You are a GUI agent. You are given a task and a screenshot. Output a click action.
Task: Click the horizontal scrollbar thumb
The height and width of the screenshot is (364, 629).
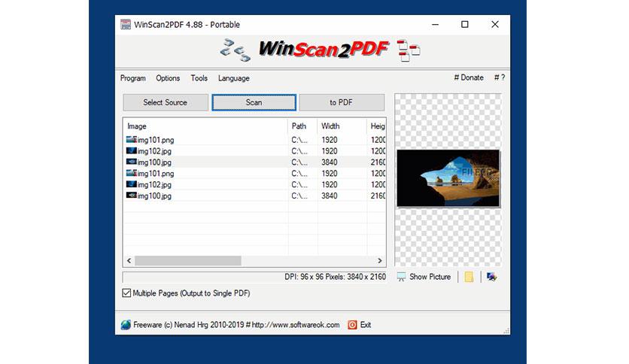click(x=188, y=260)
